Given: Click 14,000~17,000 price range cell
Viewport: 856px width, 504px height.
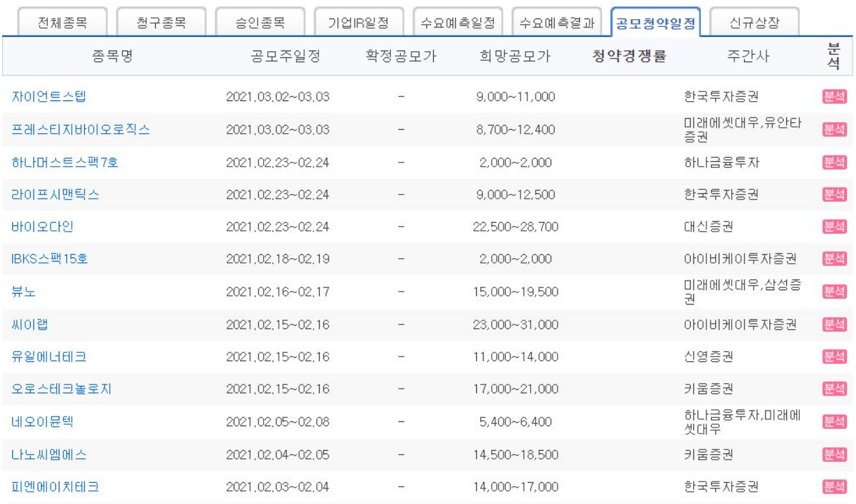Looking at the screenshot, I should 516,488.
